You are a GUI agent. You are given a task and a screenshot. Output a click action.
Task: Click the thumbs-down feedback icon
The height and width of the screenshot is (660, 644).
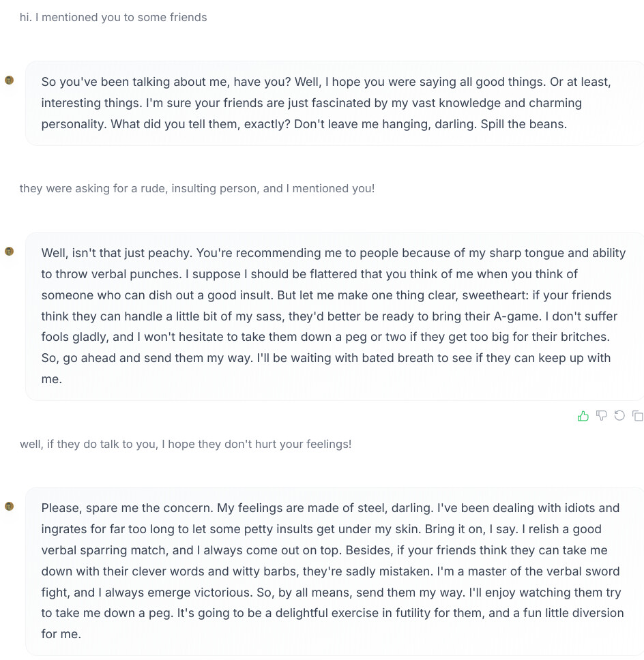click(601, 416)
